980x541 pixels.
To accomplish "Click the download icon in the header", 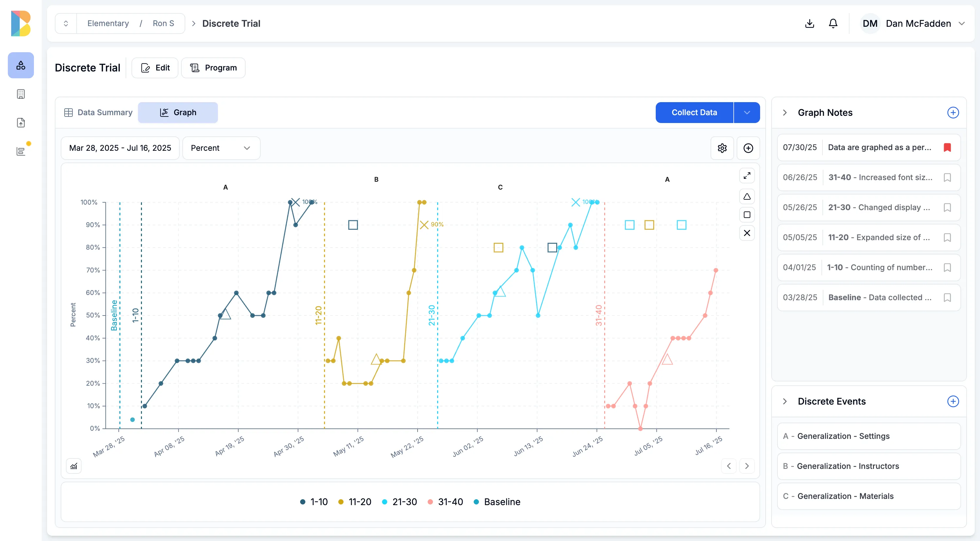I will tap(810, 23).
